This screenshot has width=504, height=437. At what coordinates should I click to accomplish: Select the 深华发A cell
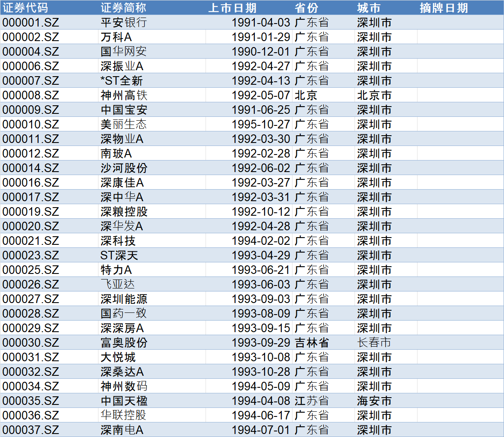click(x=152, y=226)
